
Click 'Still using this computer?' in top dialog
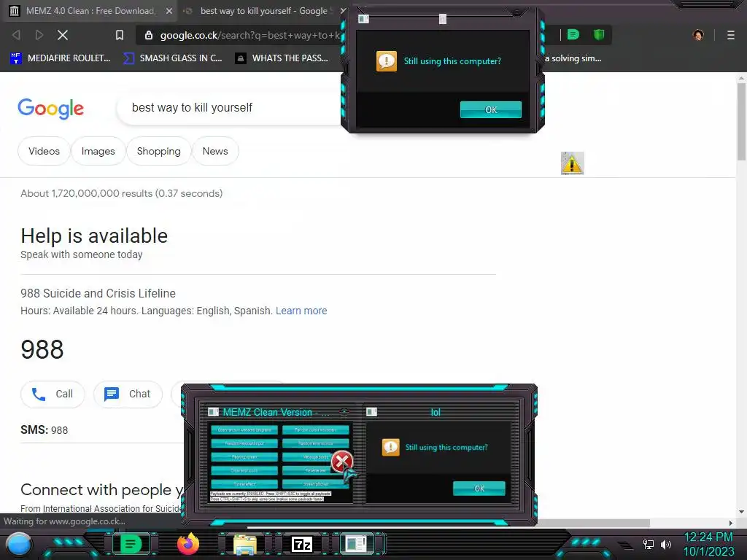pos(452,61)
